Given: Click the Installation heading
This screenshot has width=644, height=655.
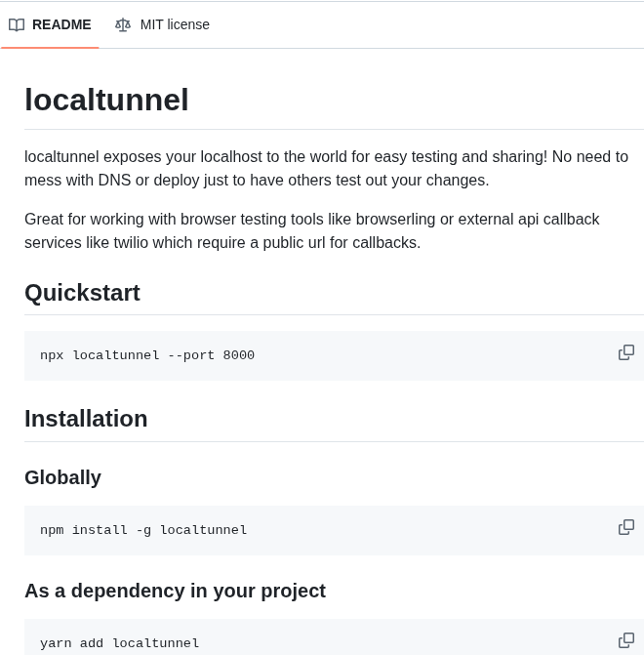Looking at the screenshot, I should coord(86,419).
